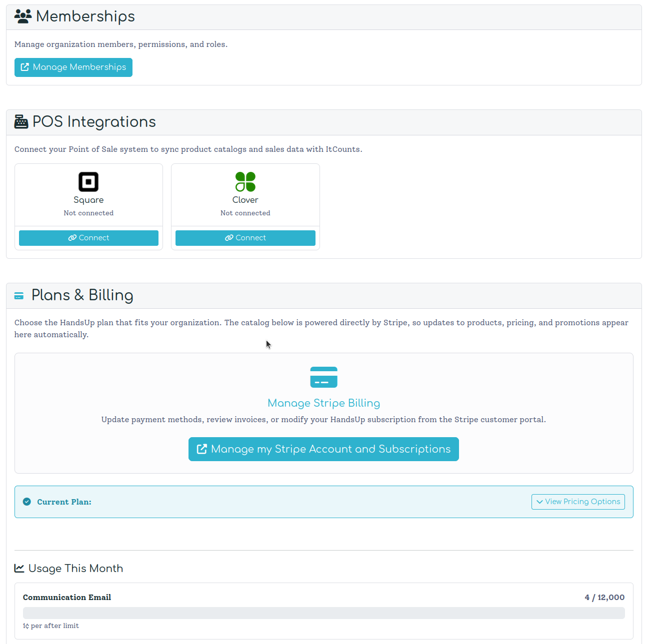Screen dimensions: 652x644
Task: Select the Square logo icon
Action: (x=88, y=181)
